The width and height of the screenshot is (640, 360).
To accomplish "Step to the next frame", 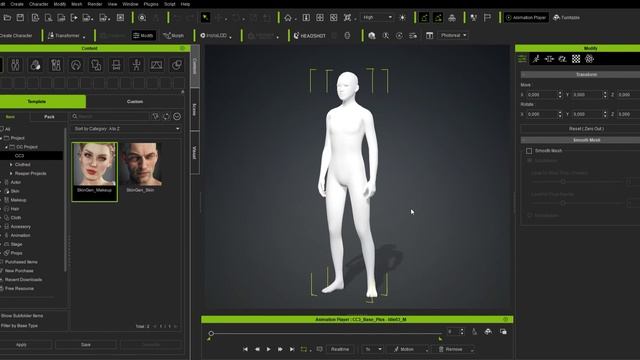I will [280, 349].
